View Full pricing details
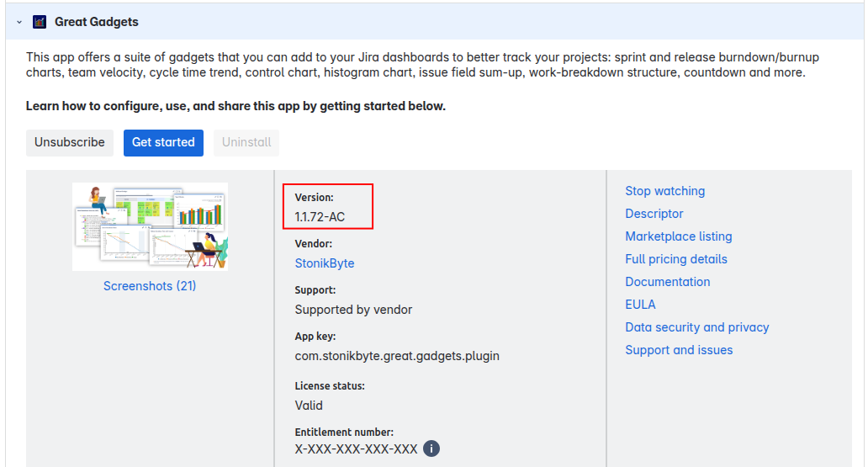Image resolution: width=868 pixels, height=467 pixels. 676,259
